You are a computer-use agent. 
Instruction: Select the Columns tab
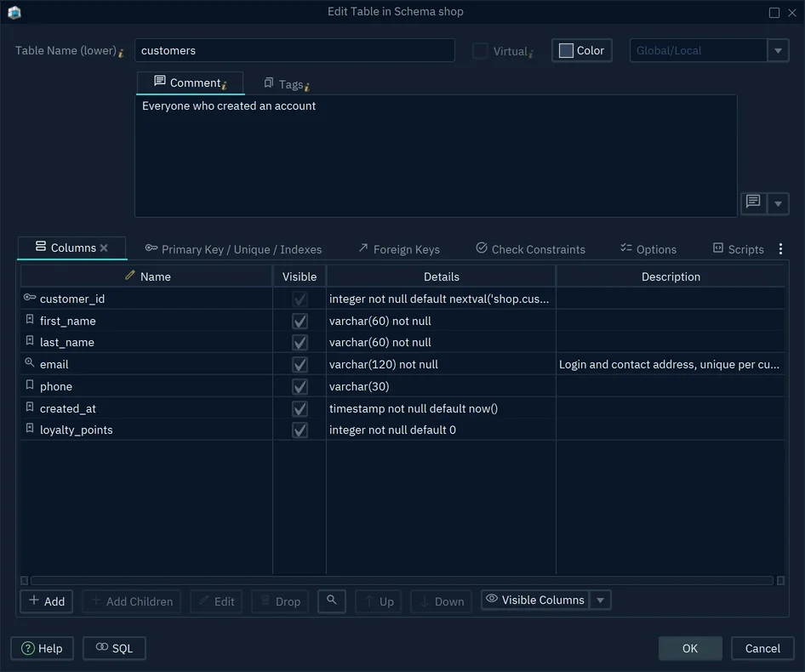pyautogui.click(x=71, y=248)
